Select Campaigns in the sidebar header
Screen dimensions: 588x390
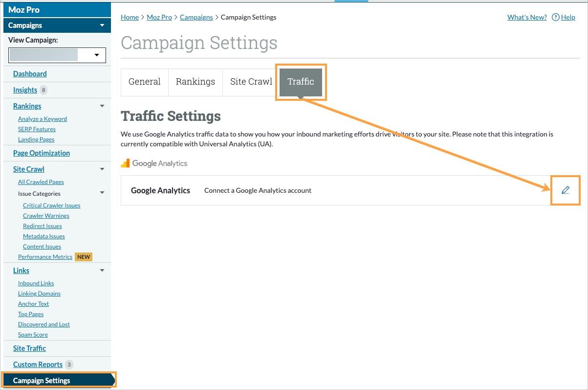pyautogui.click(x=25, y=25)
